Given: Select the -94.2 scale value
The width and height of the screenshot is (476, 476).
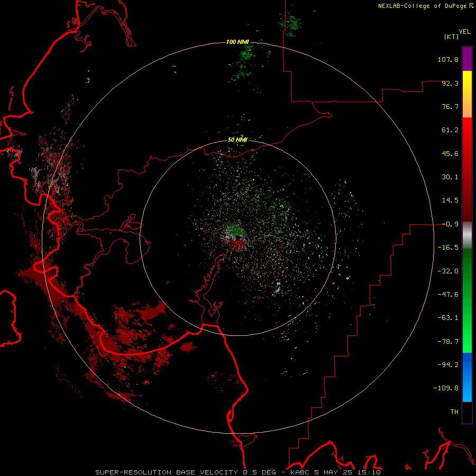Looking at the screenshot, I should [x=448, y=365].
